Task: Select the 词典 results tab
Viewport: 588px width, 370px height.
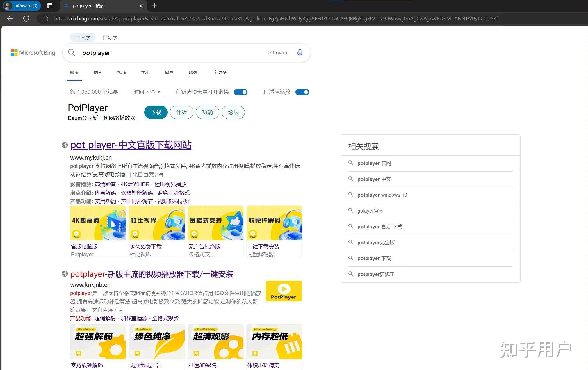Action: (x=169, y=72)
